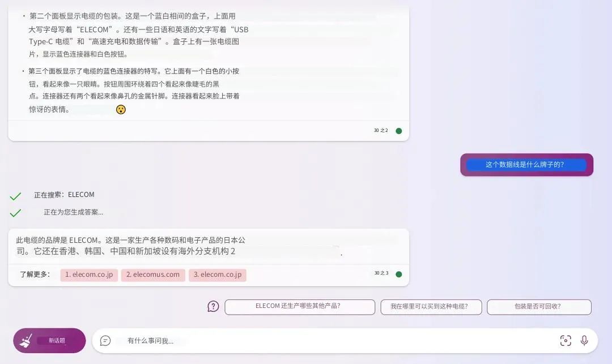Click user message 这个数据线是什么牌子的?
This screenshot has width=612, height=364.
click(x=526, y=165)
